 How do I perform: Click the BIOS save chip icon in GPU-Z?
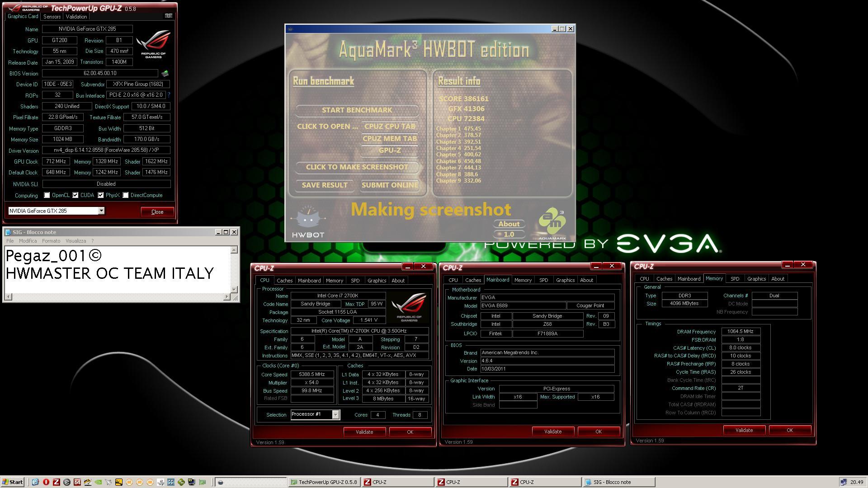[165, 73]
